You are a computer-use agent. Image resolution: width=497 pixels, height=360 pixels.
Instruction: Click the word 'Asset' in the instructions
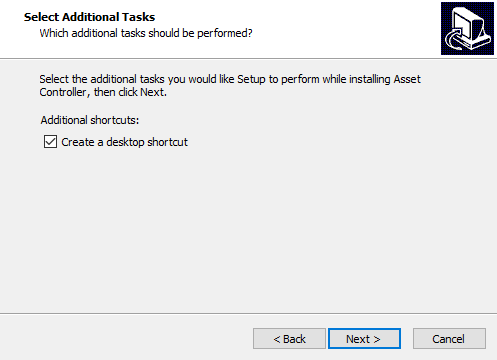click(407, 79)
